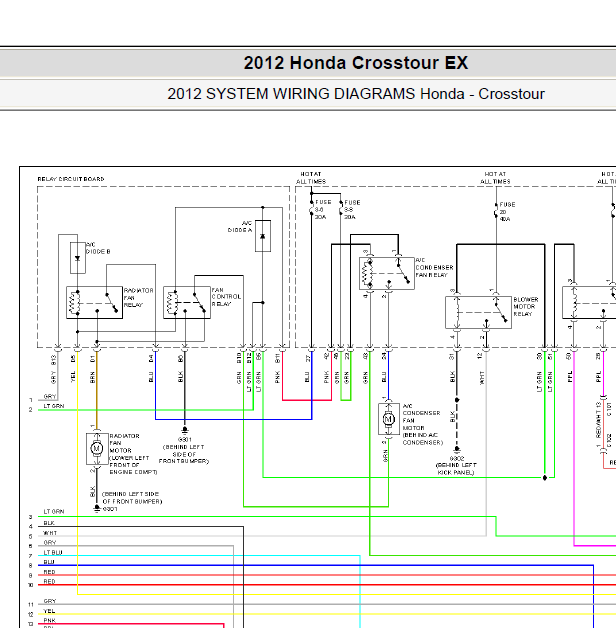Click the 'GRY B13' wire label

point(54,369)
